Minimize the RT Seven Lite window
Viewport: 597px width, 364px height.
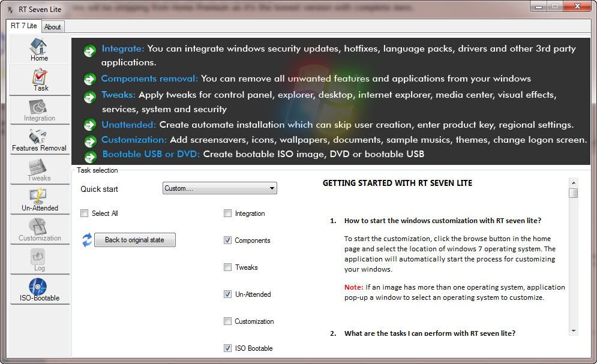coord(539,7)
